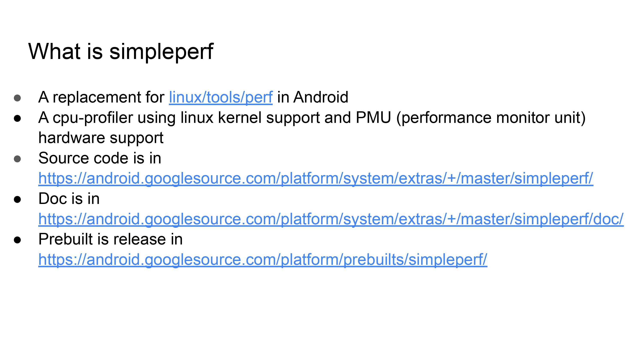This screenshot has height=362, width=644.
Task: Visit the platform/prebuilts/simpleperf/ link
Action: 263,259
